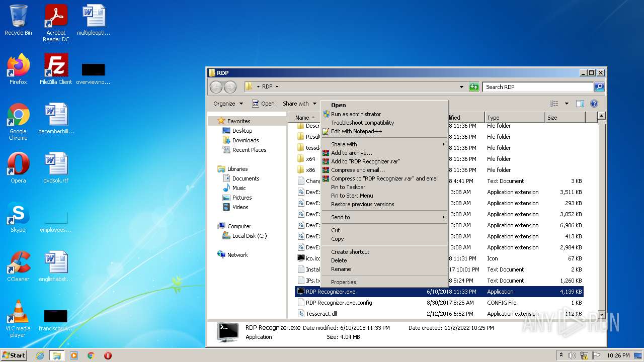This screenshot has height=362, width=644.
Task: Click the green refresh button in address bar
Action: [x=474, y=87]
